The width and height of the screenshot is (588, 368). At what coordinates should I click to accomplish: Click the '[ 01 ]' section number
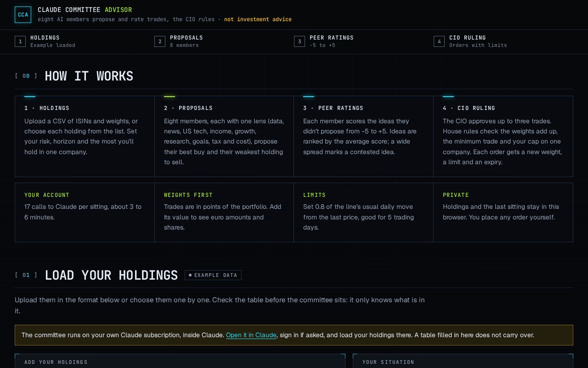click(26, 275)
